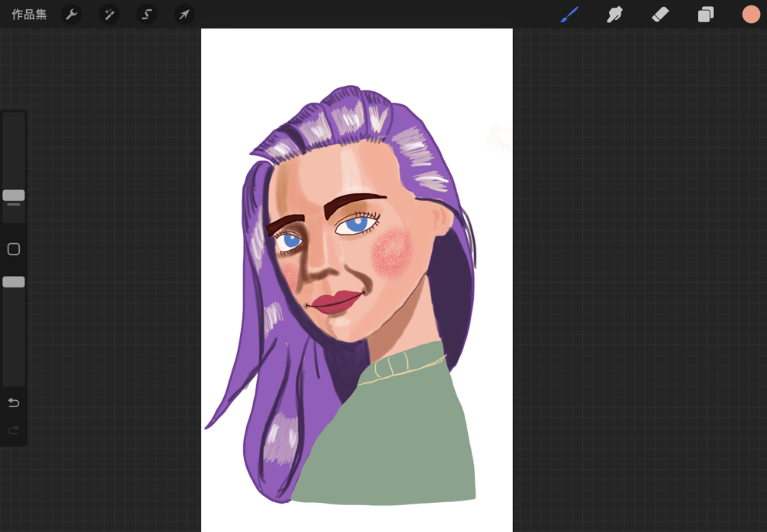The width and height of the screenshot is (767, 532).
Task: Click the pink blush on the cheek
Action: click(392, 251)
